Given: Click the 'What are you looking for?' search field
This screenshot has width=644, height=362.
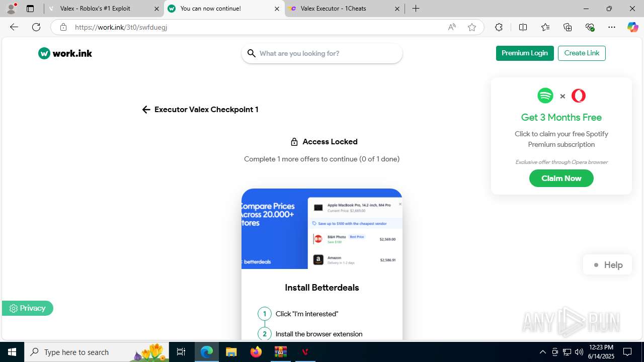Looking at the screenshot, I should click(322, 53).
